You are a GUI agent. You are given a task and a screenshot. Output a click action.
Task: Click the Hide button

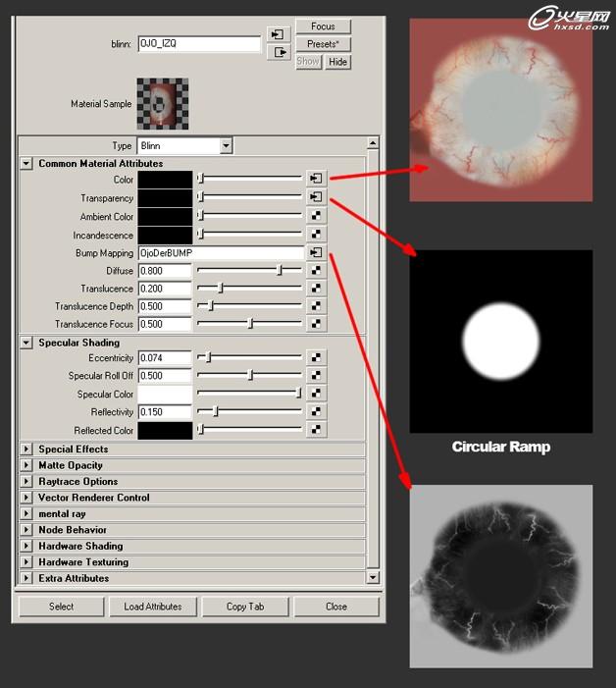click(337, 62)
